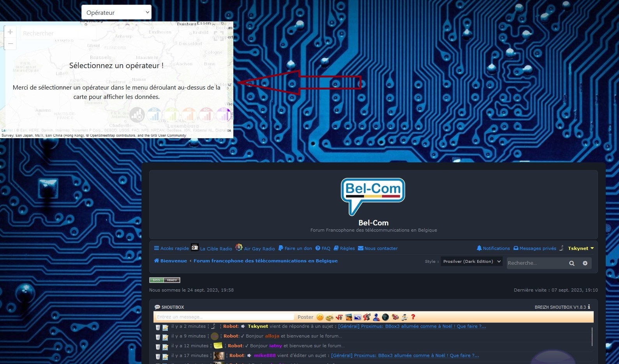The width and height of the screenshot is (619, 364).
Task: Click the Breizh Shoutbox info icon
Action: click(x=589, y=307)
